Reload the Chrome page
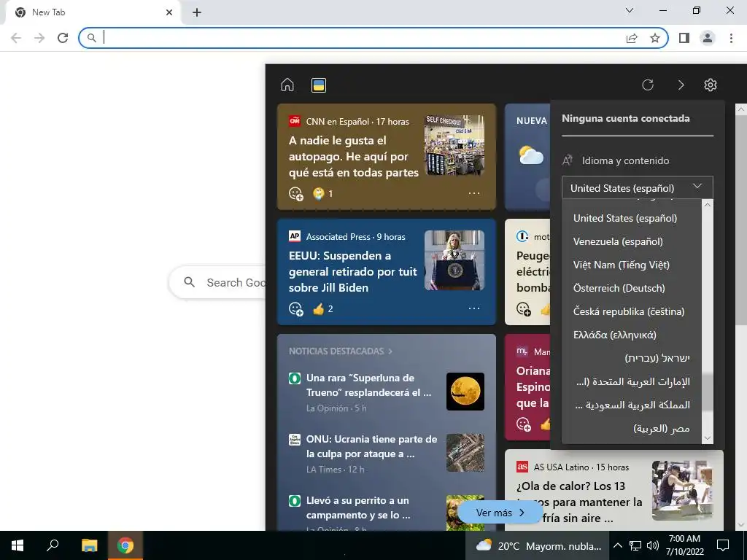747x560 pixels. click(x=63, y=38)
